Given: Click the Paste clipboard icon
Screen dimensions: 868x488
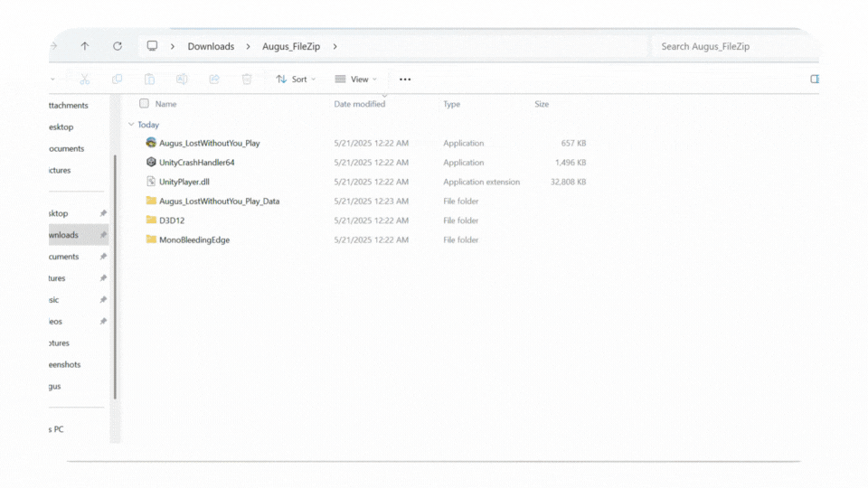Looking at the screenshot, I should click(x=149, y=80).
